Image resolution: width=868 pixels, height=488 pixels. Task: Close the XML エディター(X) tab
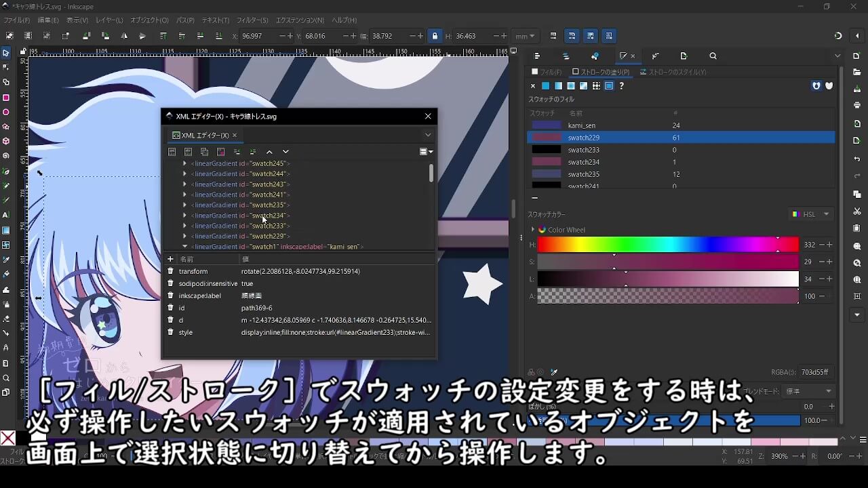point(234,136)
